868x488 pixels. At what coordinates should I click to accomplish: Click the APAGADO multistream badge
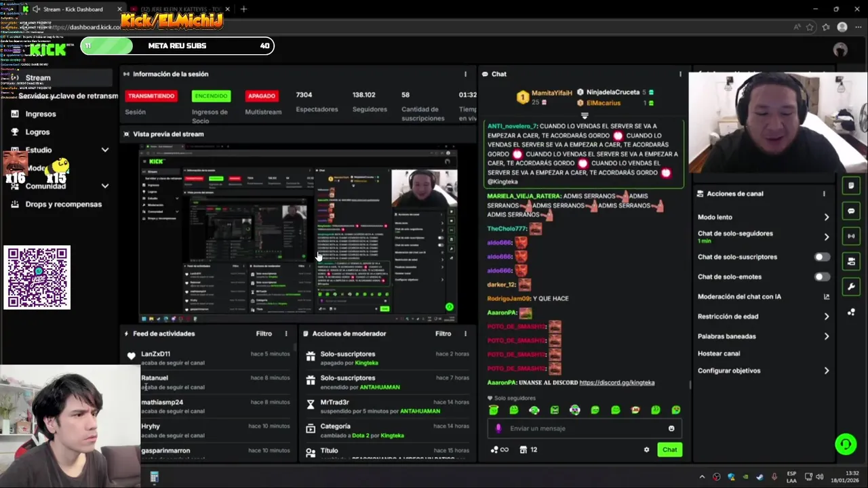tap(261, 96)
